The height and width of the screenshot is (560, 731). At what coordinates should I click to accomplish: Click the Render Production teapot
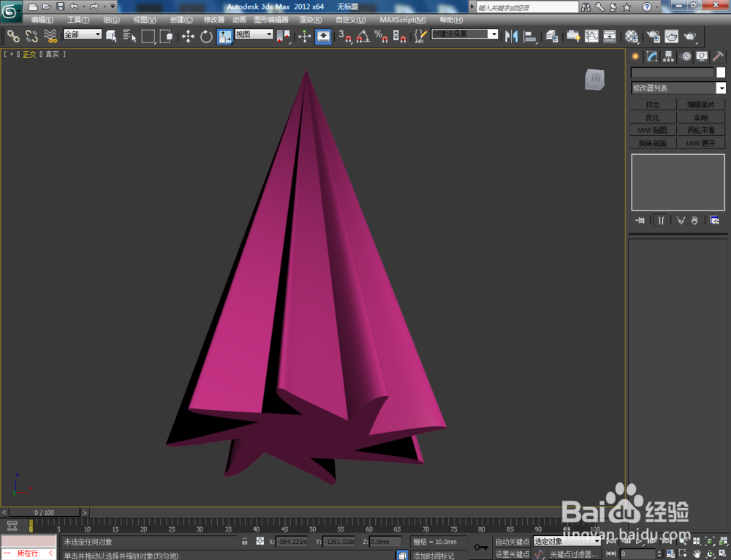(691, 36)
